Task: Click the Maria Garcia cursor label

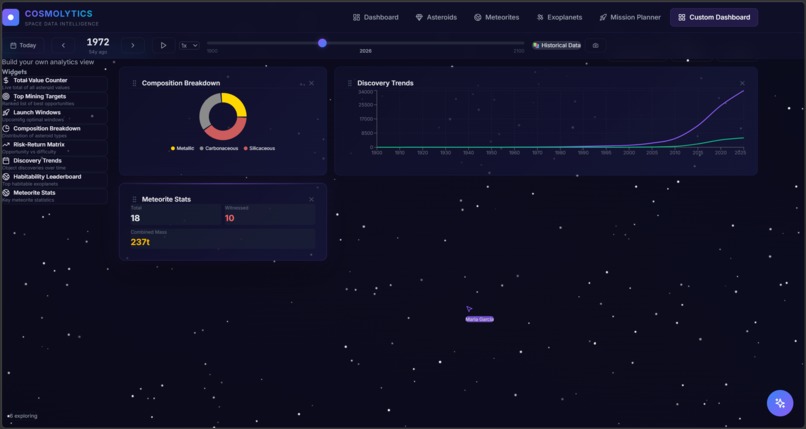Action: coord(480,319)
